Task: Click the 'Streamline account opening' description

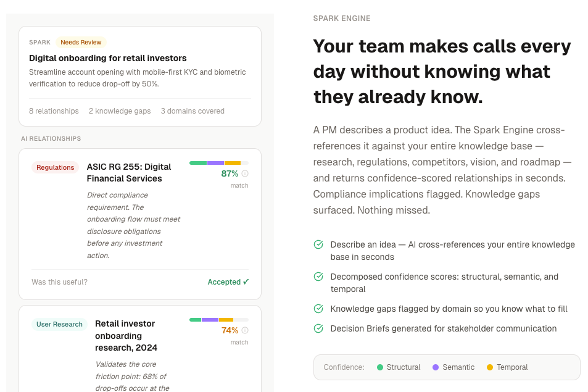Action: tap(137, 78)
